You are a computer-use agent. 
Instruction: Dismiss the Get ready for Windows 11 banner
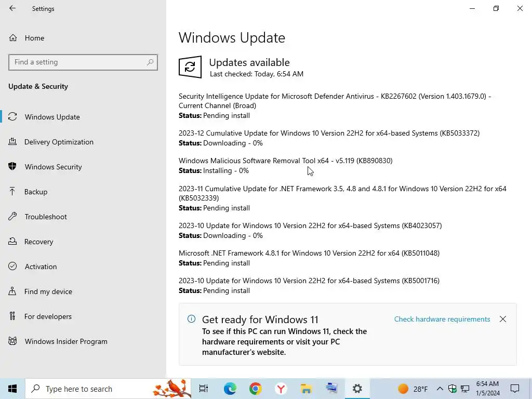pos(503,319)
